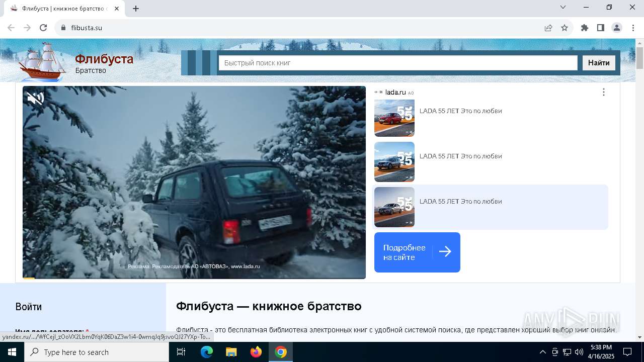
Task: View site info lock icon
Action: point(63,28)
